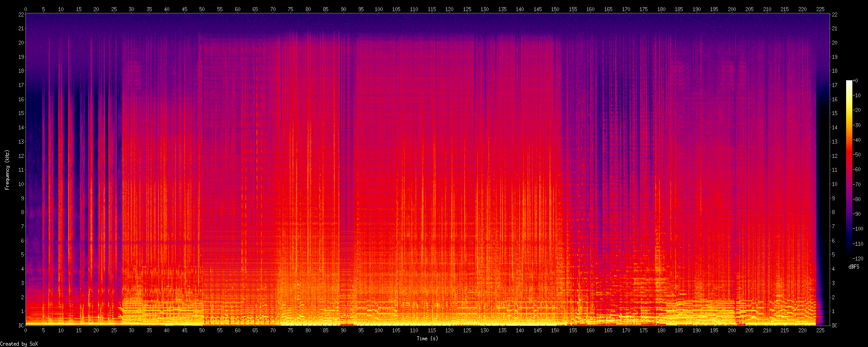Click the Created by SoX caption
The height and width of the screenshot is (347, 868).
[19, 344]
